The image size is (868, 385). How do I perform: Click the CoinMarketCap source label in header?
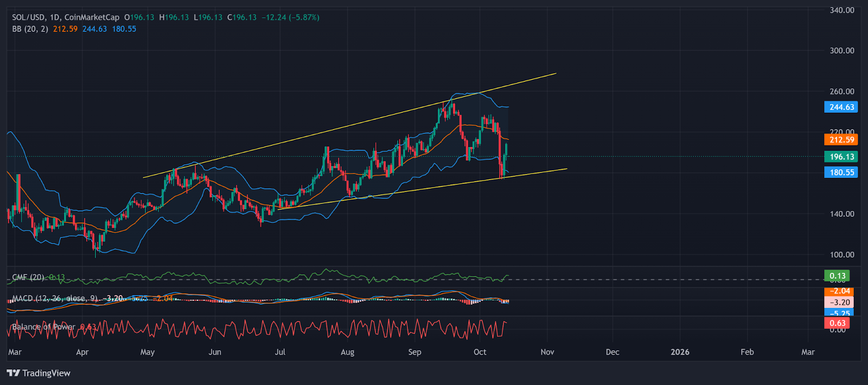tap(92, 17)
